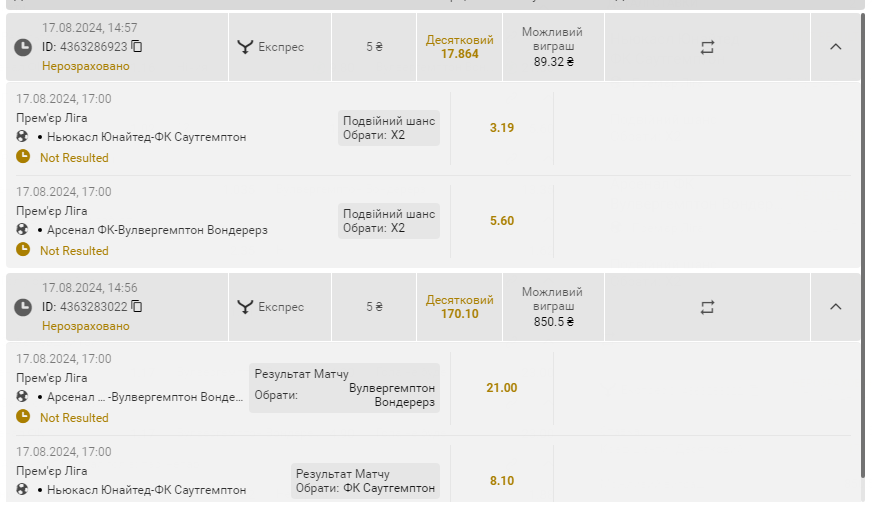Click Not Resulted clock icon under Ньюкасл match
The height and width of the screenshot is (511, 872).
click(23, 157)
